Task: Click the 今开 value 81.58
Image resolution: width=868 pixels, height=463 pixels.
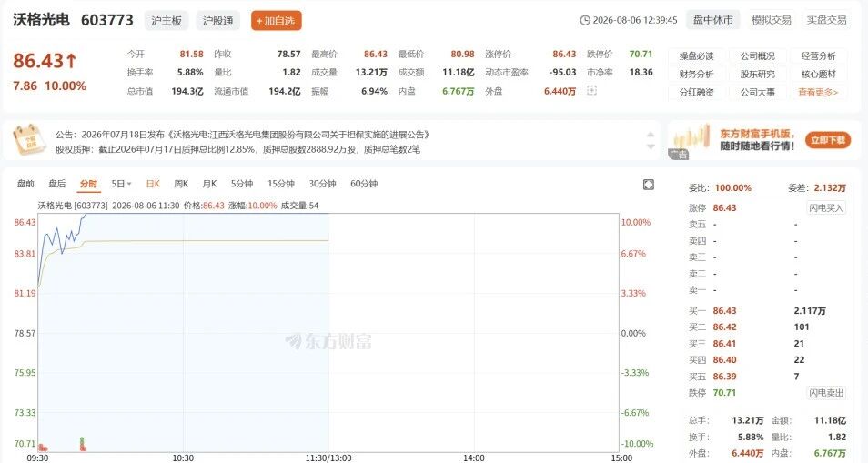Action: click(x=192, y=55)
